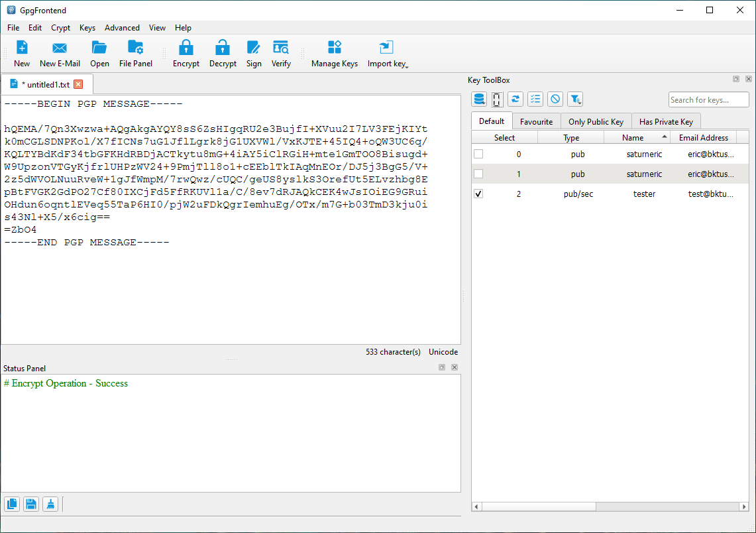Click 'saturneric' name in row 1
This screenshot has height=533, width=756.
(x=644, y=174)
